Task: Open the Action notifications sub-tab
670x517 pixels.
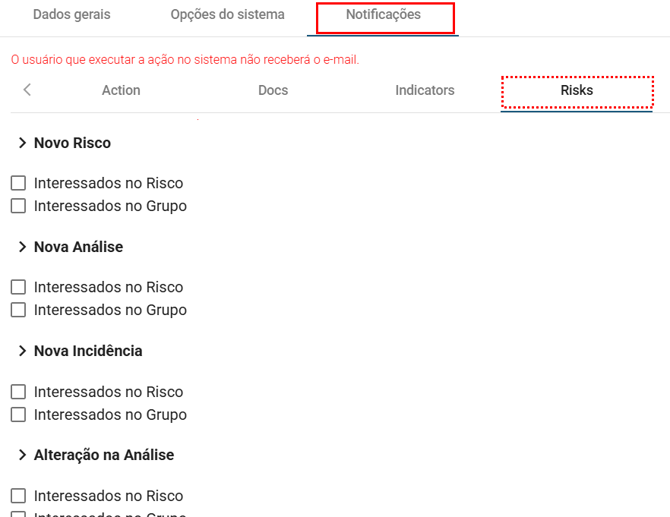Action: coord(121,90)
